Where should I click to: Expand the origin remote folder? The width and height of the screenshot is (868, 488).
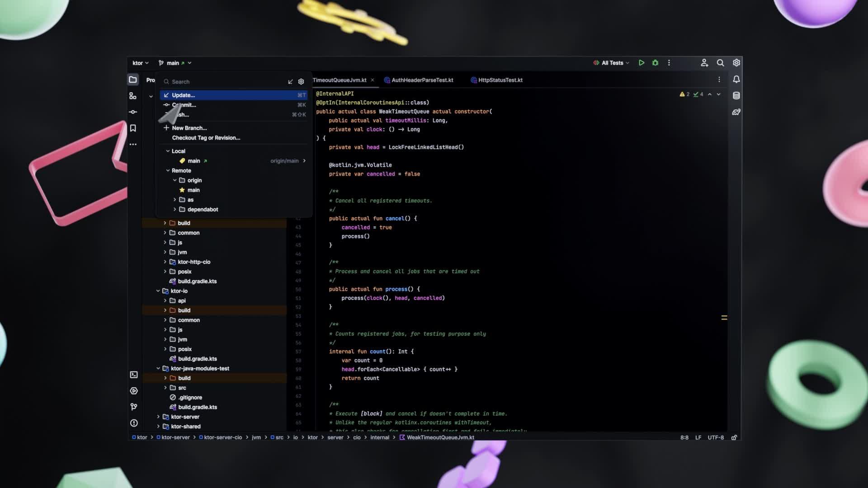point(175,180)
